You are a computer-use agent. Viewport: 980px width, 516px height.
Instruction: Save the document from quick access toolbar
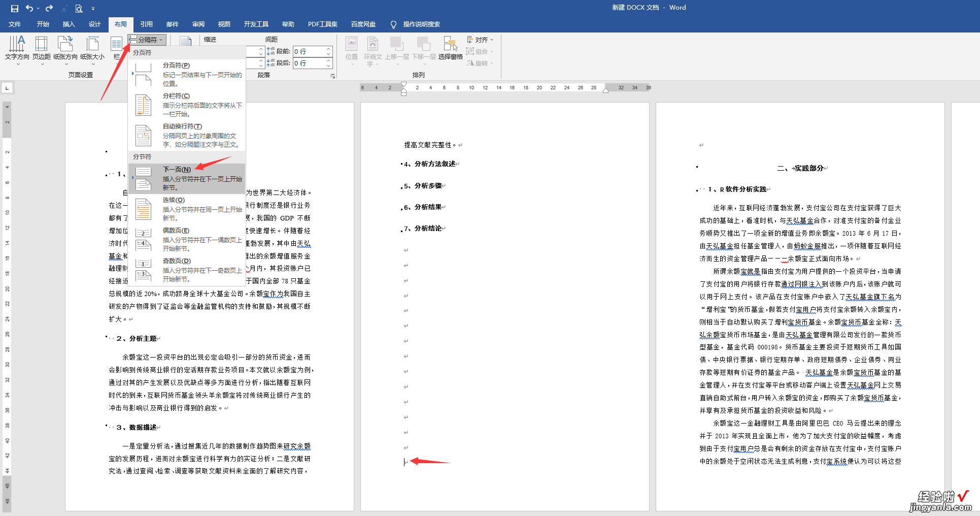[x=14, y=8]
